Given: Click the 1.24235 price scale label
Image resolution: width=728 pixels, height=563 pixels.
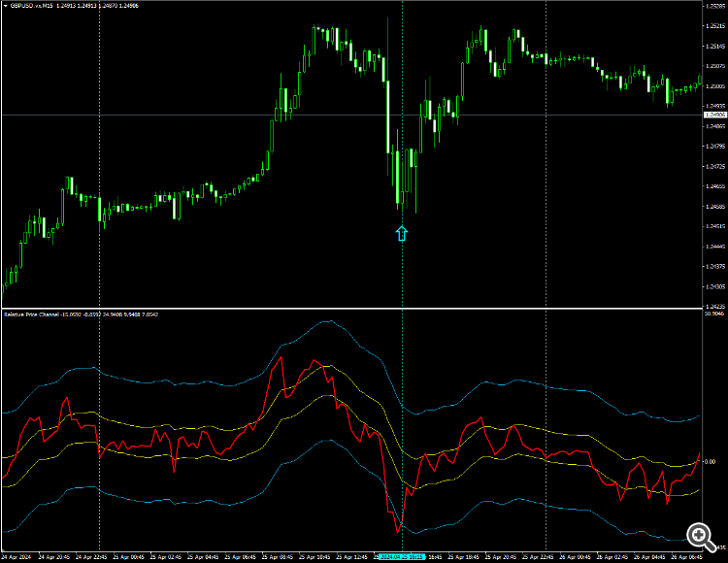Looking at the screenshot, I should pos(715,307).
